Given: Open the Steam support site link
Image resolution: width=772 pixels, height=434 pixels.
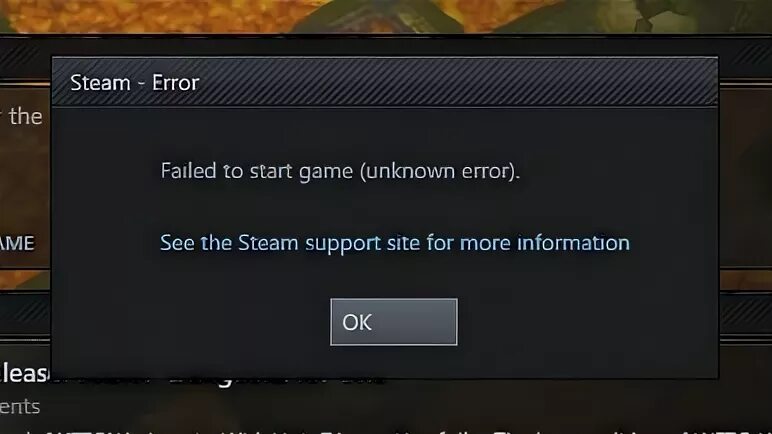Looking at the screenshot, I should [394, 243].
